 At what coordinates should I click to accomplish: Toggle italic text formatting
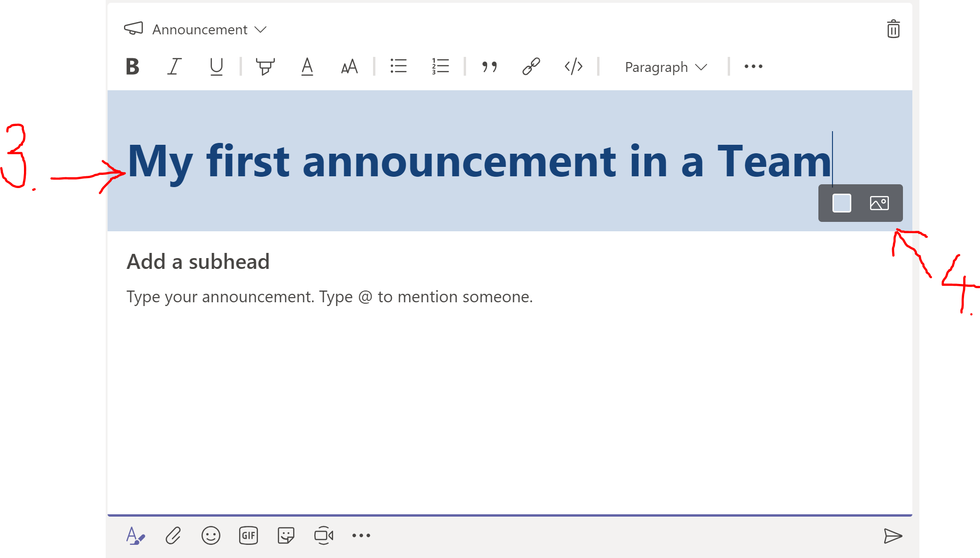pyautogui.click(x=174, y=66)
